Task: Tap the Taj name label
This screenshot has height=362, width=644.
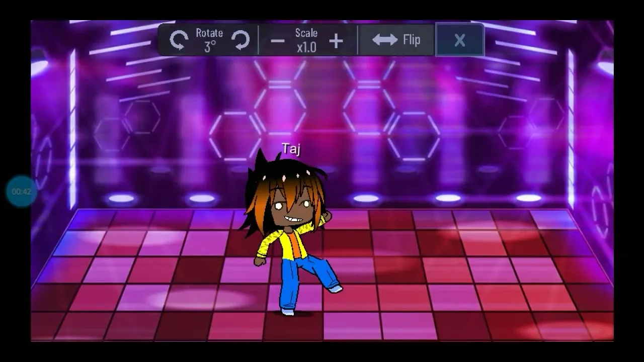Action: click(x=291, y=149)
